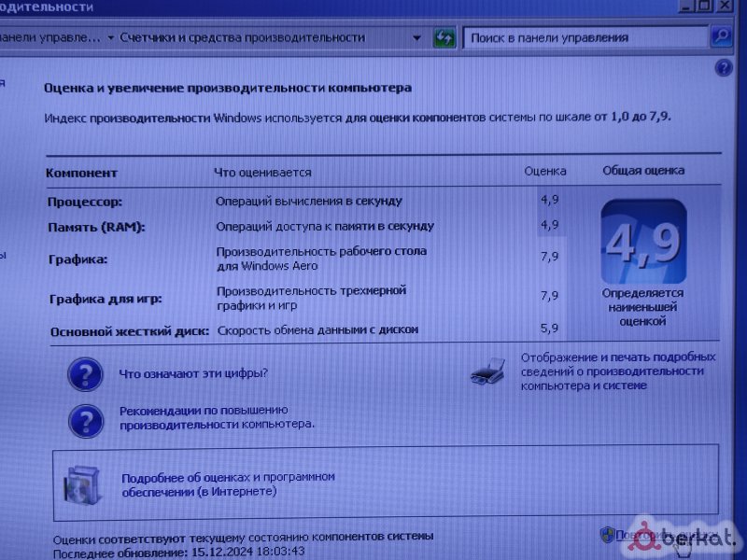747x560 pixels.
Task: Click the "Что оценивается" column header
Action: (262, 173)
